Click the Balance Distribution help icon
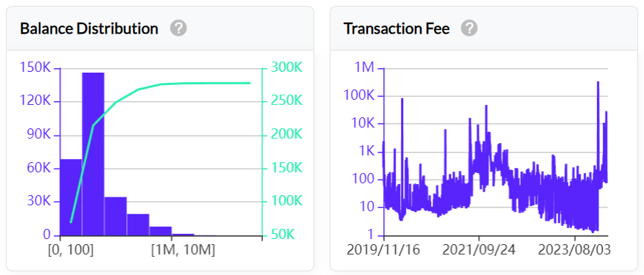This screenshot has width=644, height=275. (178, 29)
